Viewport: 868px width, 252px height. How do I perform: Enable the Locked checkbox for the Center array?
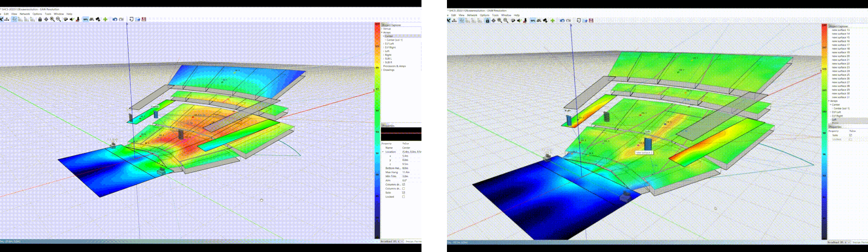[403, 197]
